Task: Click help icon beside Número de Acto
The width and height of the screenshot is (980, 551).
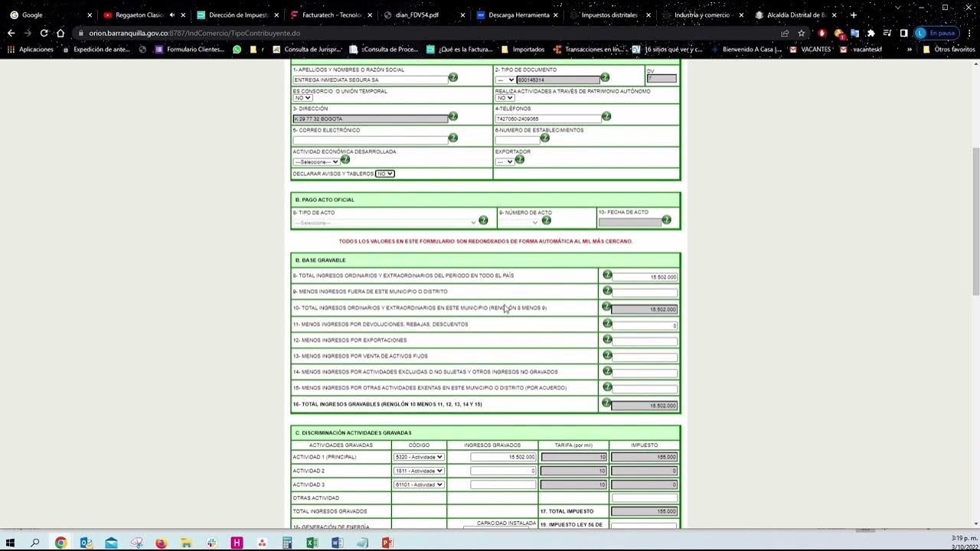Action: click(547, 220)
